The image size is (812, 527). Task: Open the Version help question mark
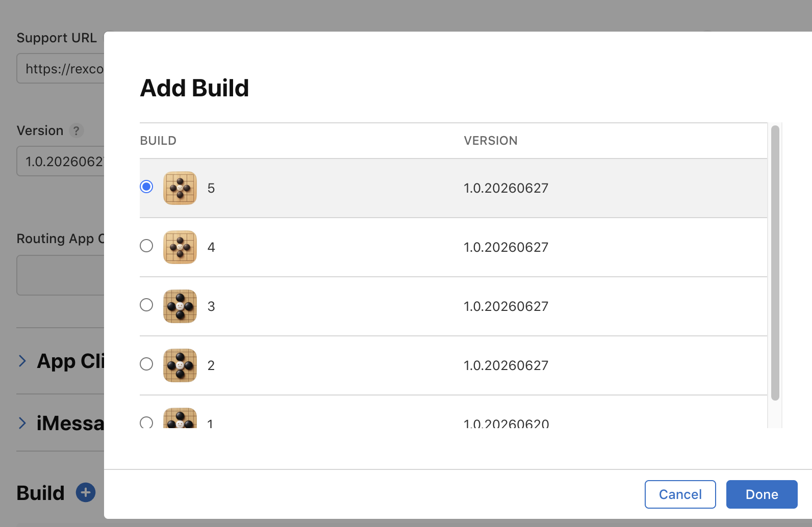(x=76, y=131)
